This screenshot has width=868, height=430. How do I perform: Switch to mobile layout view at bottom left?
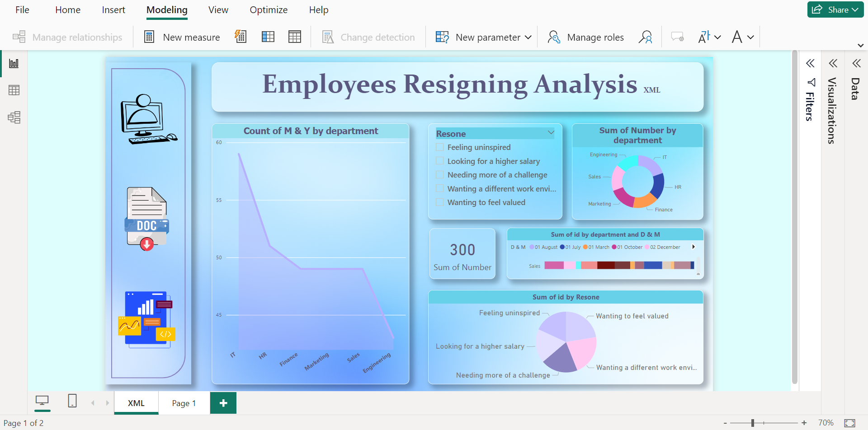(x=72, y=400)
